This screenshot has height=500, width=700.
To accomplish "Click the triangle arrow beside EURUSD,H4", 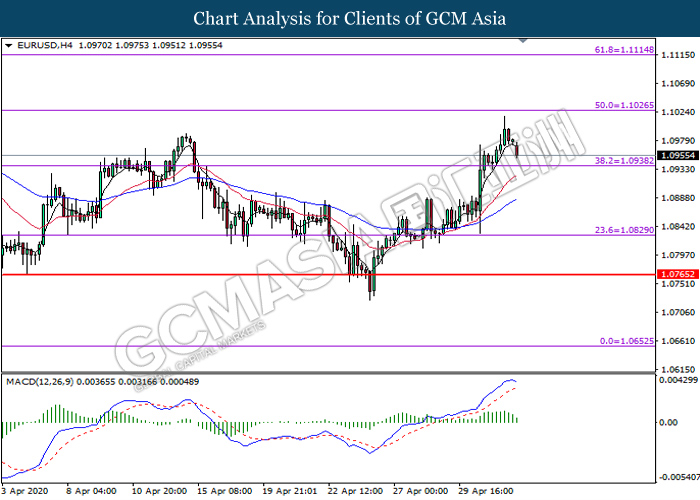I will 8,46.
